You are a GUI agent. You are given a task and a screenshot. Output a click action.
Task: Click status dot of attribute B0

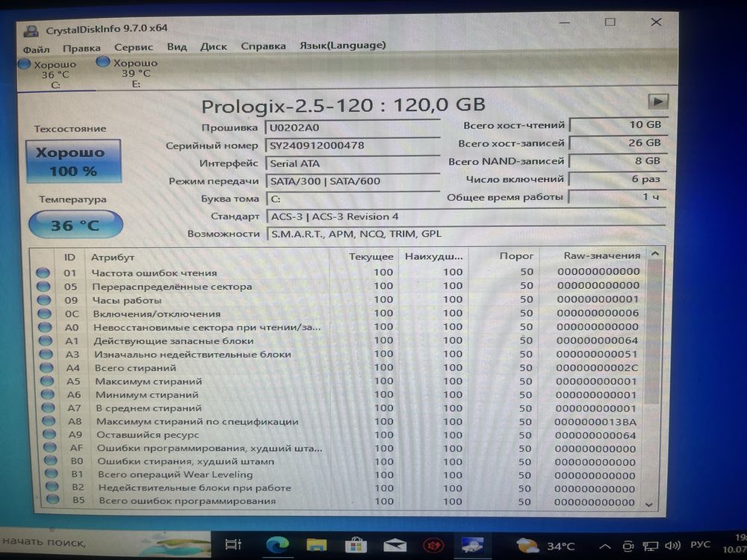pyautogui.click(x=50, y=461)
